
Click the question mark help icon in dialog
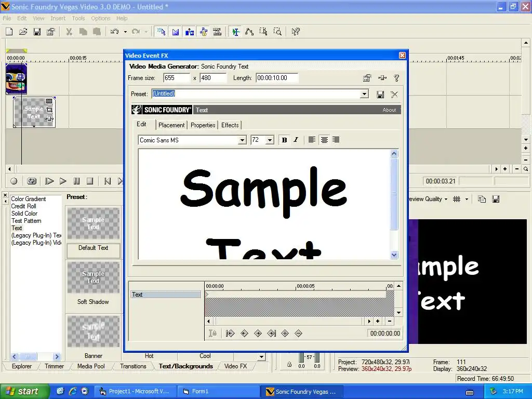coord(396,78)
